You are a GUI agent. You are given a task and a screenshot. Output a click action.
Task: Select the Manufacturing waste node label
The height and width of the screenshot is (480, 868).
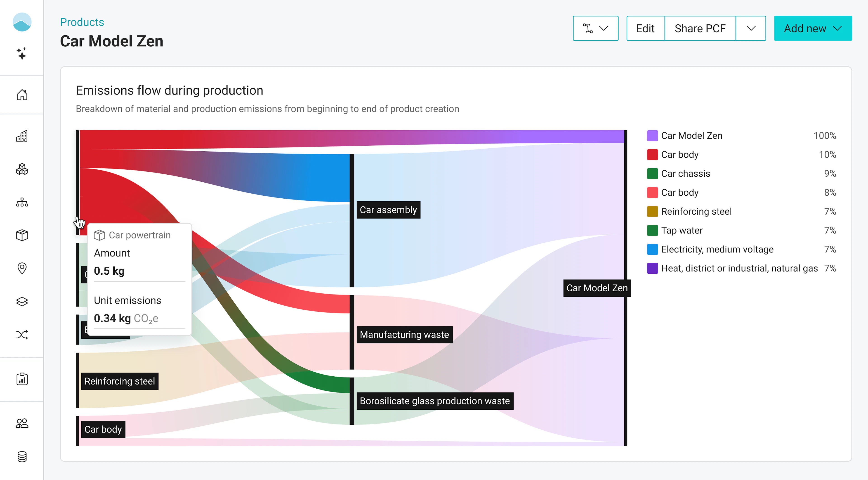pos(404,335)
